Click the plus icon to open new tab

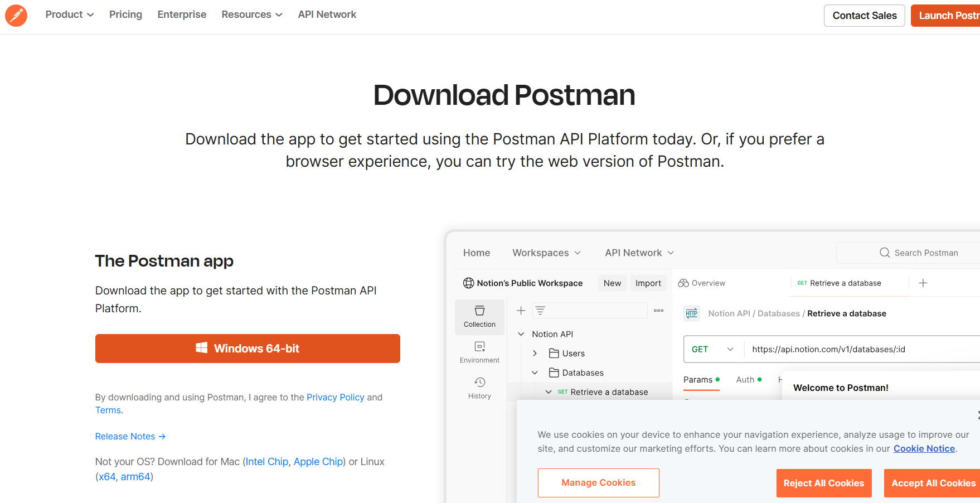coord(923,283)
